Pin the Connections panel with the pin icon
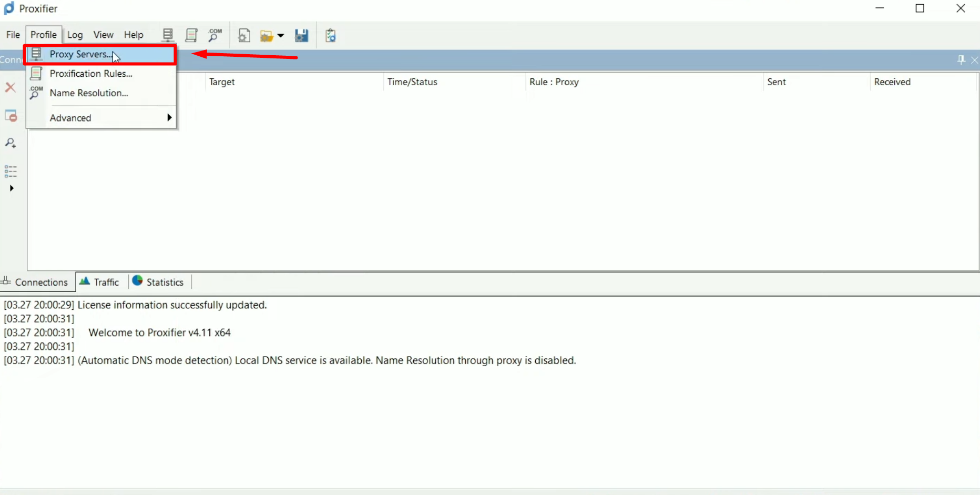The height and width of the screenshot is (495, 980). pyautogui.click(x=961, y=60)
